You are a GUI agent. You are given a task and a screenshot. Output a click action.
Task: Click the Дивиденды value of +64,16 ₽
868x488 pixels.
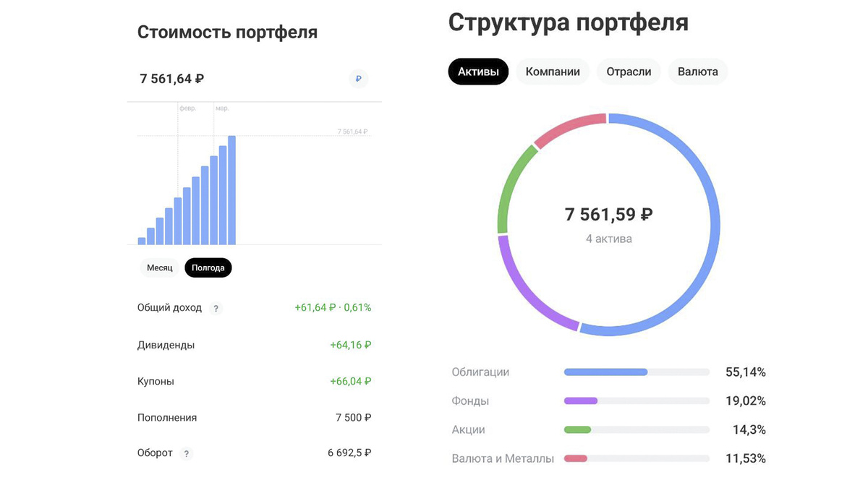(352, 345)
